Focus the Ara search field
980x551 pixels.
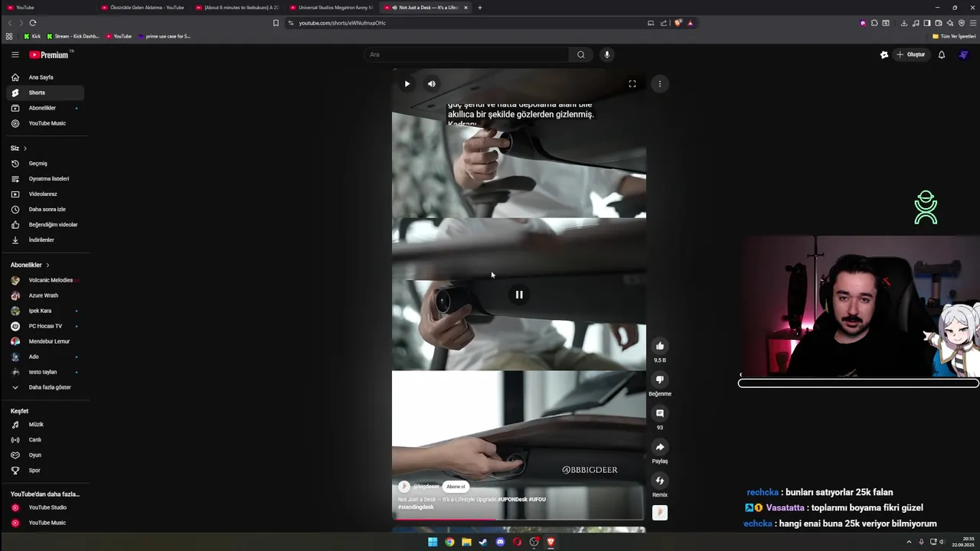467,54
